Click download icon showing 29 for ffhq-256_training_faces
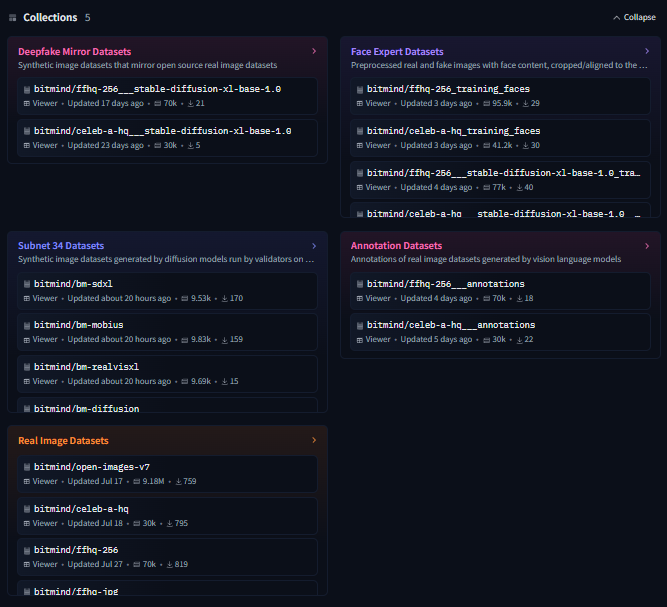 [526, 103]
